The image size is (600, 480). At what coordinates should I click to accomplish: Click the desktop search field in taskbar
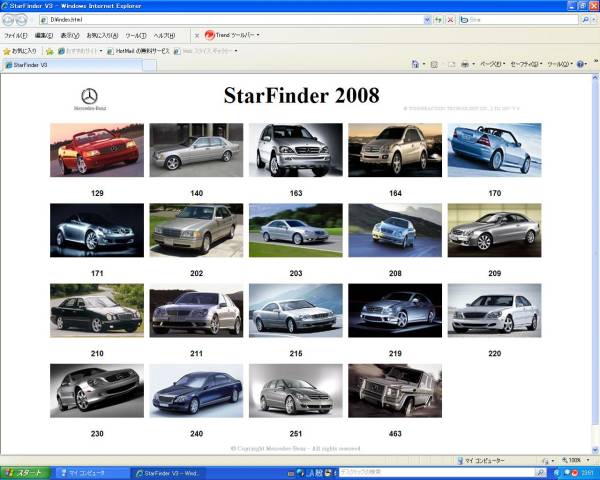[437, 473]
